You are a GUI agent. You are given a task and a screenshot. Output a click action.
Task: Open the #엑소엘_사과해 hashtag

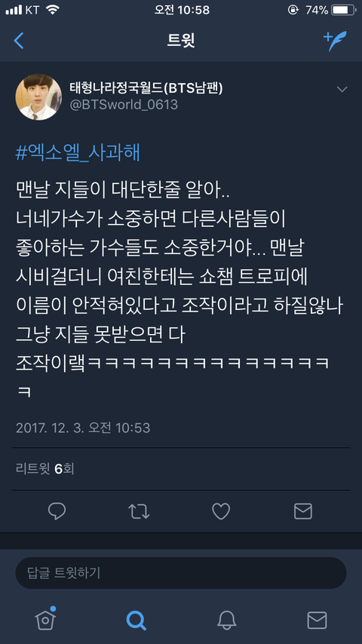pyautogui.click(x=78, y=153)
